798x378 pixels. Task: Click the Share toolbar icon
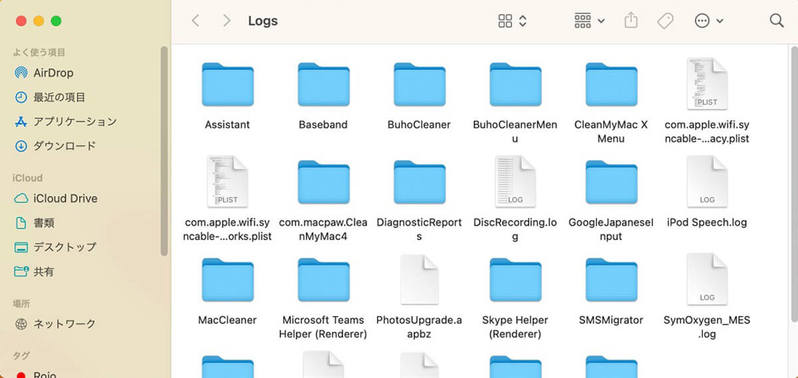coord(631,20)
